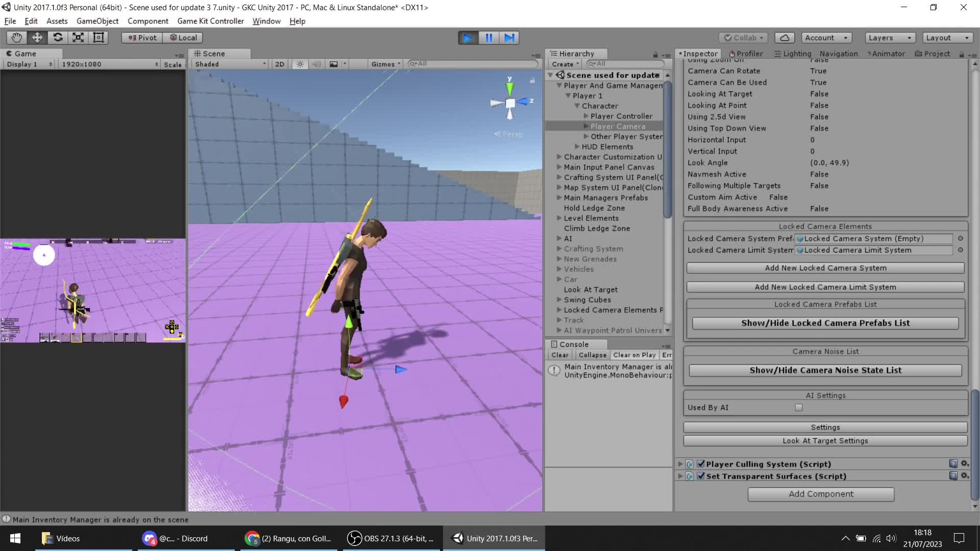Select the Rotate tool
Screen dimensions: 980x551
pos(58,37)
